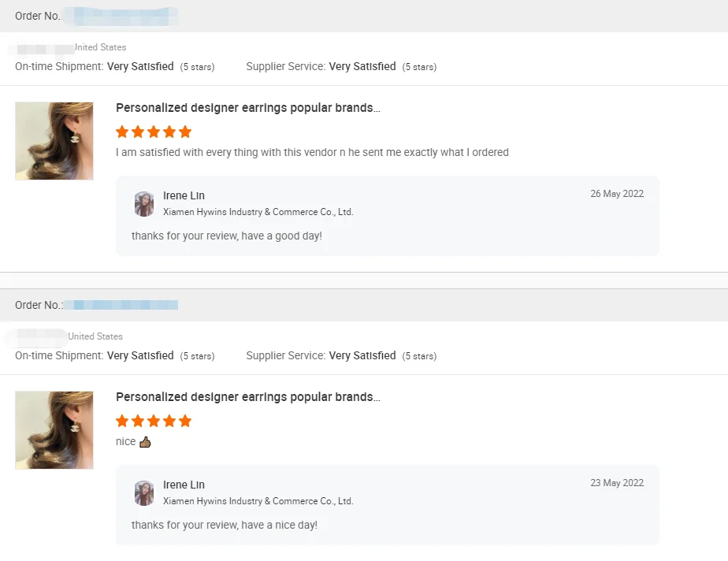Viewport: 728px width, 561px height.
Task: Open earring thumbnail beside the "nice" review
Action: pyautogui.click(x=54, y=430)
